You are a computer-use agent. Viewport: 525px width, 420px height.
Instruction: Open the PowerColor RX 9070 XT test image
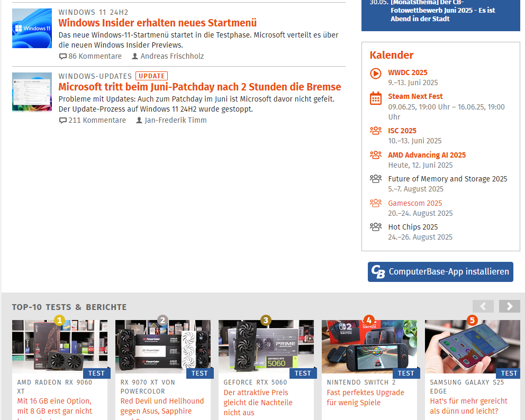[x=162, y=346]
